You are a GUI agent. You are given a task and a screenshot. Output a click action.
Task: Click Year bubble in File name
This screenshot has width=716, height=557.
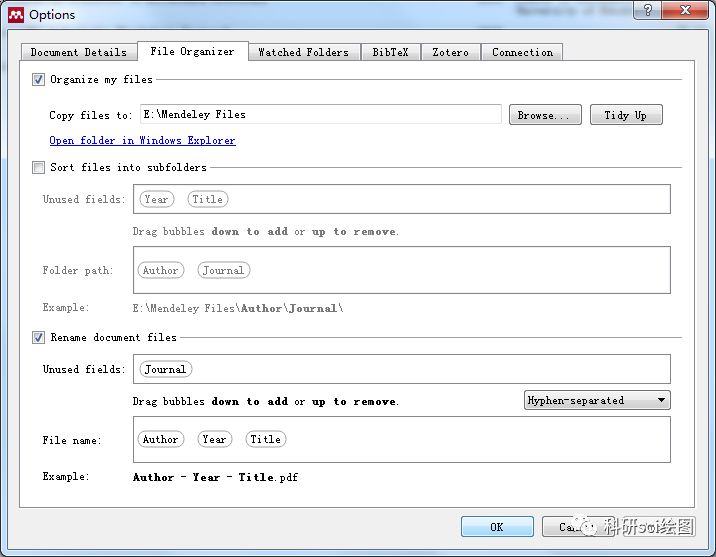(215, 439)
